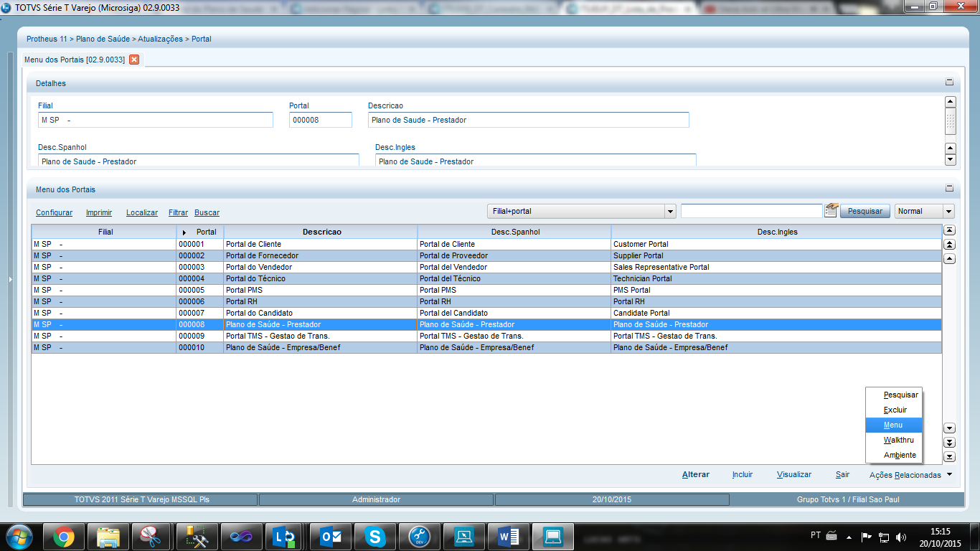Click the notepad icon left of the Pesquisar button

(x=831, y=211)
